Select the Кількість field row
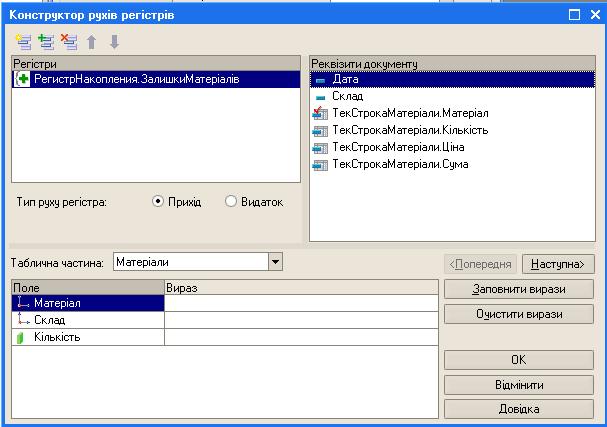The height and width of the screenshot is (427, 607). tap(88, 337)
